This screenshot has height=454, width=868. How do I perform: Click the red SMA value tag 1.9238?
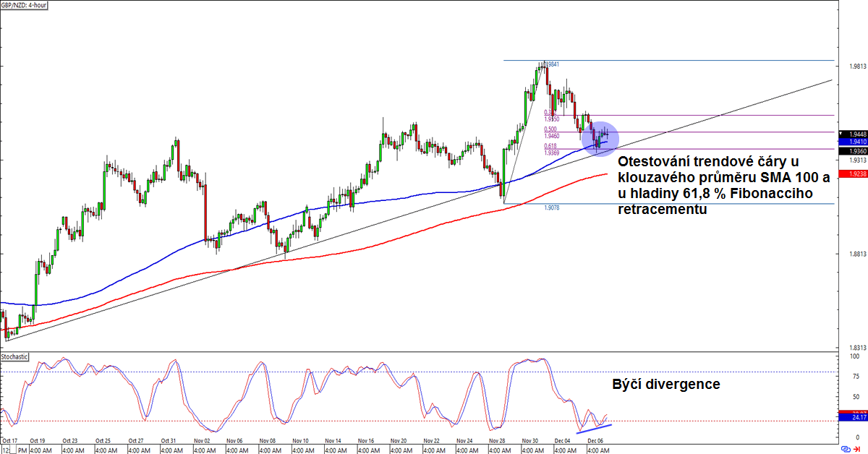click(852, 175)
